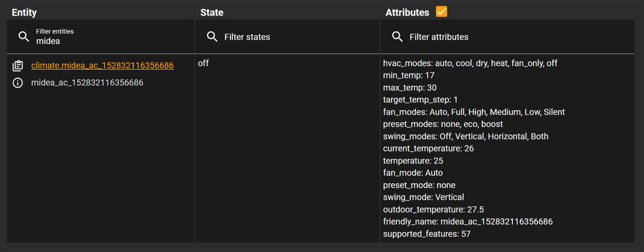
Task: Click into the Filter attributes field
Action: [503, 37]
